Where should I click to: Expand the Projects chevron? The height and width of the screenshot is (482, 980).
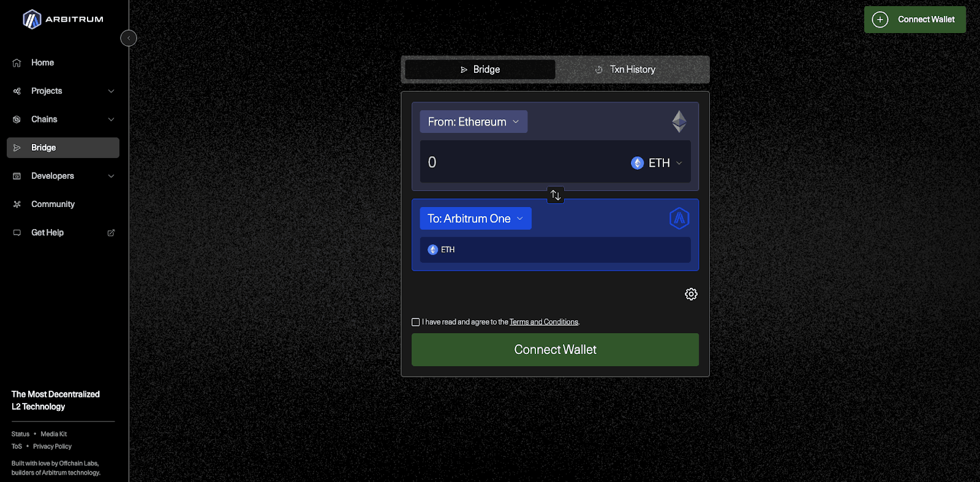111,91
